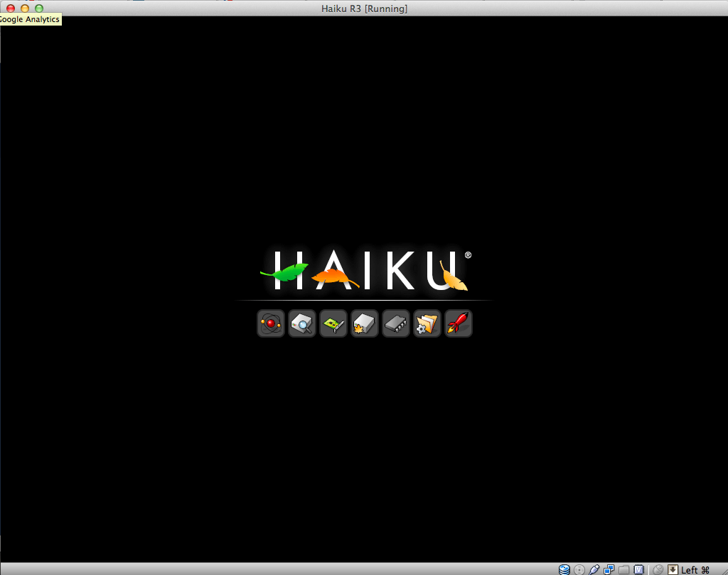Click the Left ⌘ host key label
Image resolution: width=728 pixels, height=575 pixels.
(695, 570)
